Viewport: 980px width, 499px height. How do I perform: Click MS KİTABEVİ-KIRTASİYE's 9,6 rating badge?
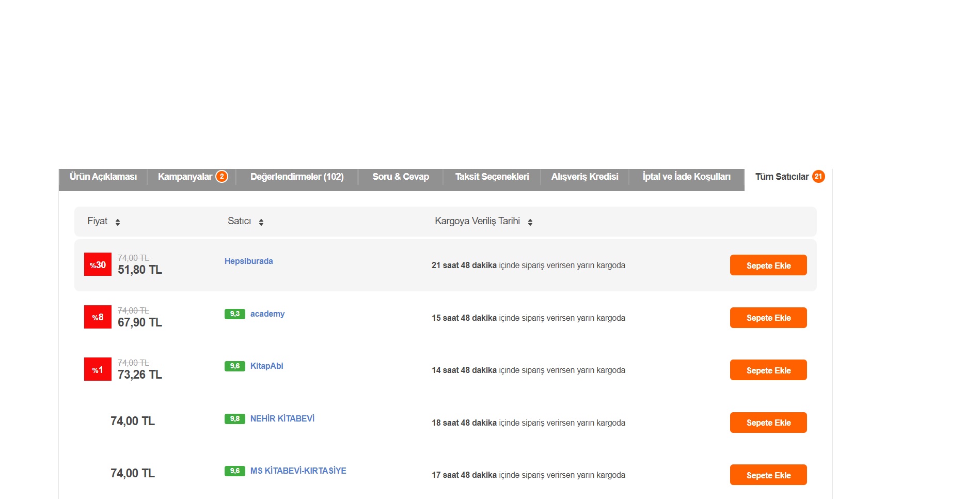[235, 471]
